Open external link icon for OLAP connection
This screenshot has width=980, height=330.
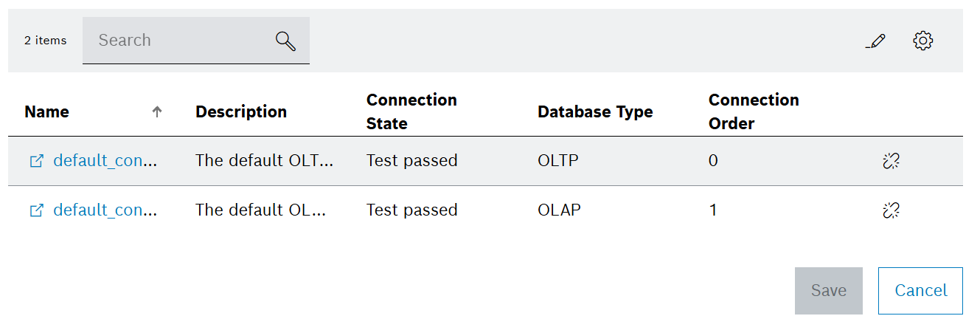pos(36,210)
